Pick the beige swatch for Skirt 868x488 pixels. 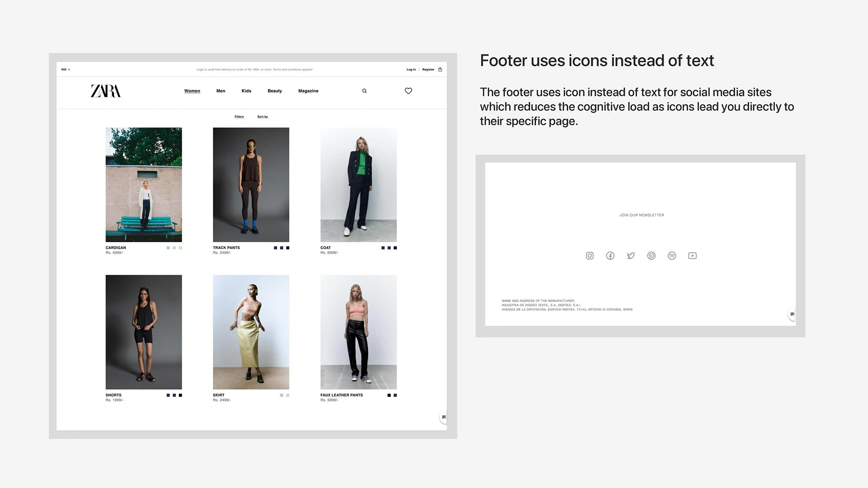click(282, 395)
